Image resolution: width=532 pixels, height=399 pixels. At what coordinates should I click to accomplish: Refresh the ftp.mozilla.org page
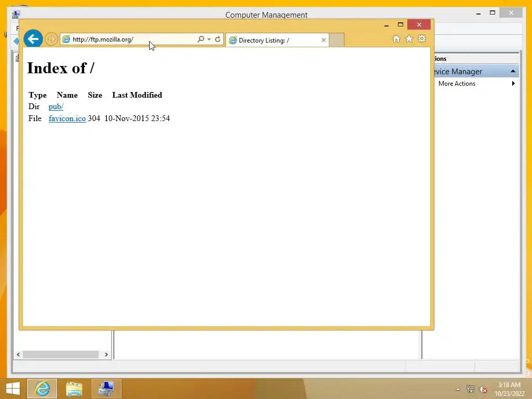(x=218, y=39)
